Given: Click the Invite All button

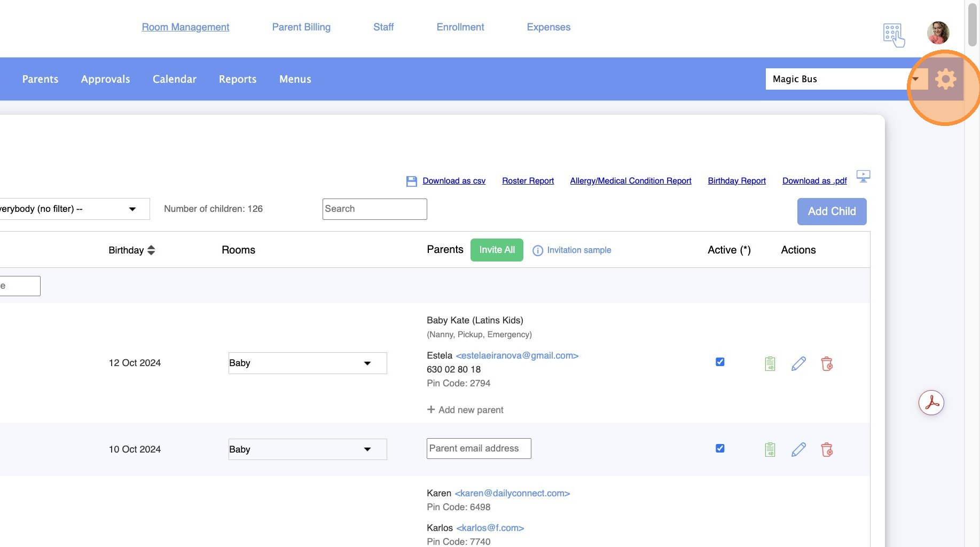Looking at the screenshot, I should 497,250.
